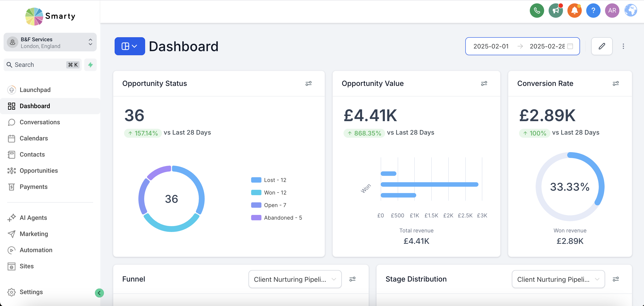Image resolution: width=644 pixels, height=306 pixels.
Task: Click the pencil edit dashboard icon
Action: point(601,46)
